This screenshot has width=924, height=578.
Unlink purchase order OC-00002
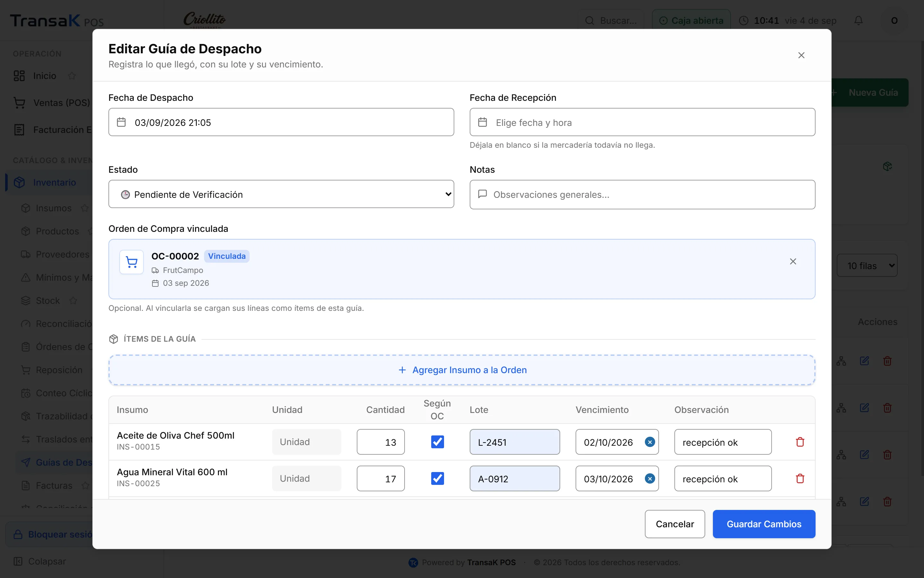pos(793,261)
